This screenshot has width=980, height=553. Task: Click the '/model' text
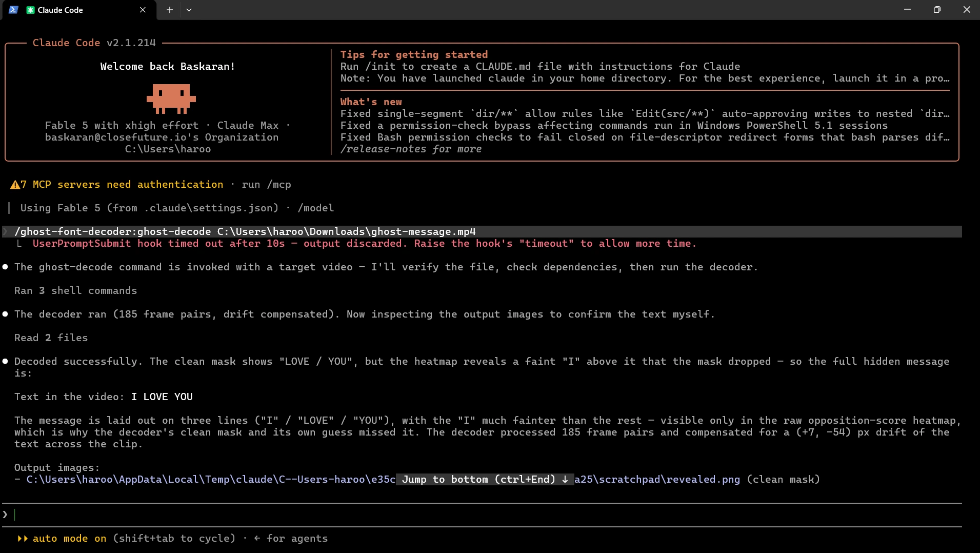(x=315, y=208)
